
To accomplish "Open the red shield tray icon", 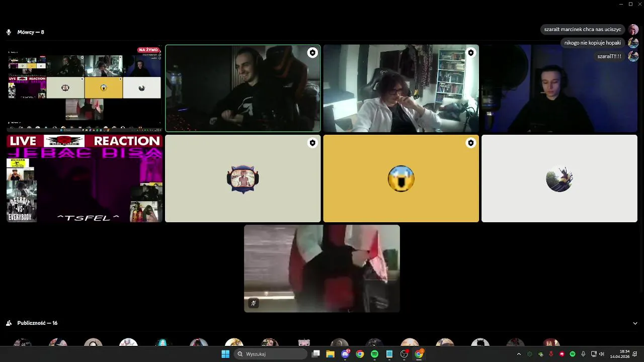I will click(551, 354).
